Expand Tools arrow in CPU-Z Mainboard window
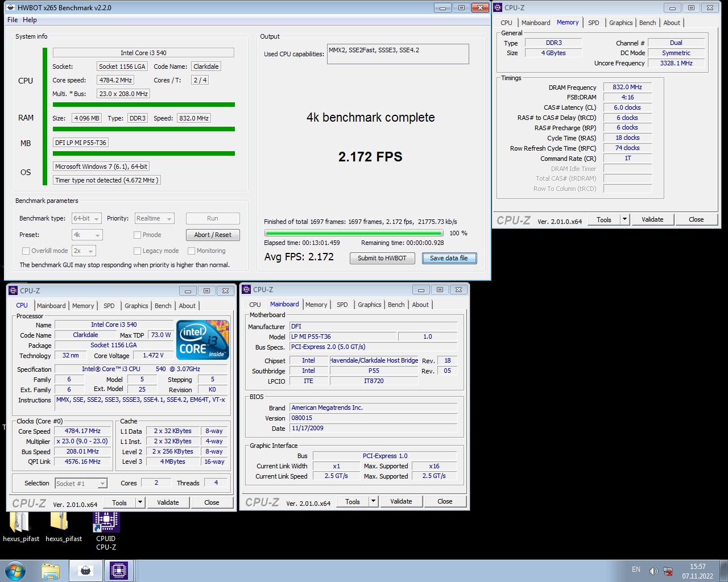 pos(373,501)
